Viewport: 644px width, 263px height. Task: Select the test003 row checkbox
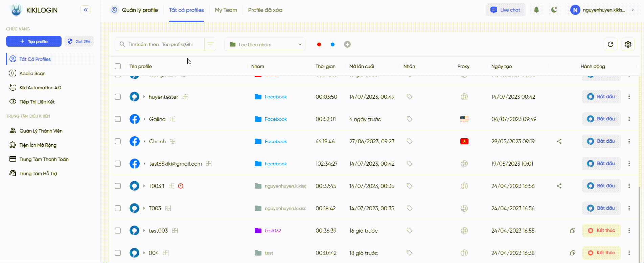[x=118, y=231]
